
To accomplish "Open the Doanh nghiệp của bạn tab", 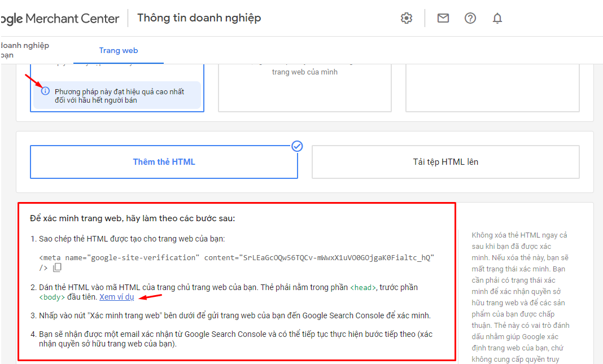I will click(25, 50).
